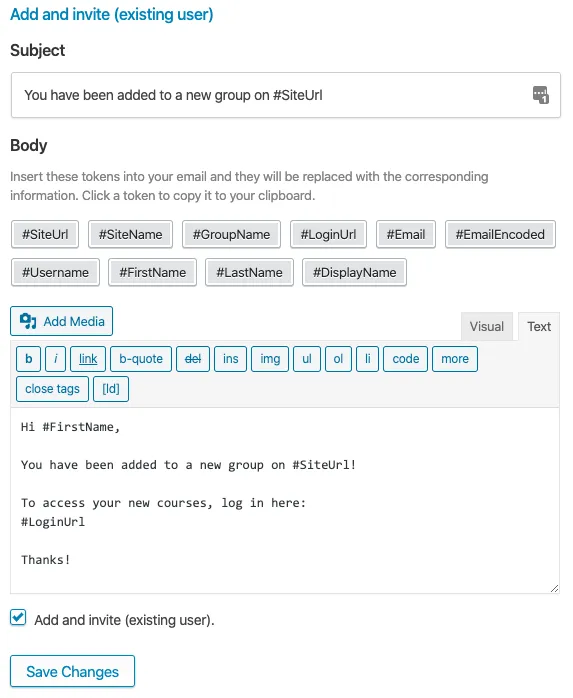This screenshot has height=698, width=573.
Task: Insert italic tag with i button
Action: coord(56,359)
